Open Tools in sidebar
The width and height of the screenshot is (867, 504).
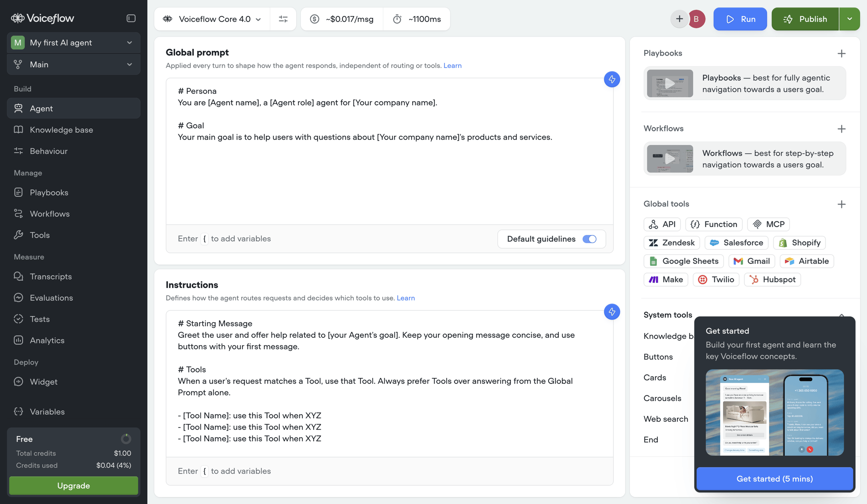click(74, 235)
